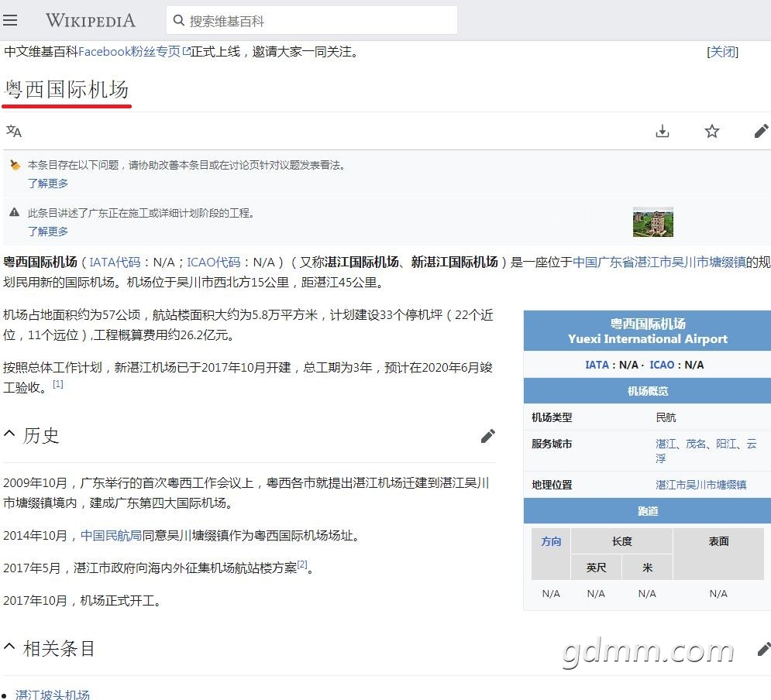Download the page with the download icon
The width and height of the screenshot is (771, 700).
coord(663,131)
